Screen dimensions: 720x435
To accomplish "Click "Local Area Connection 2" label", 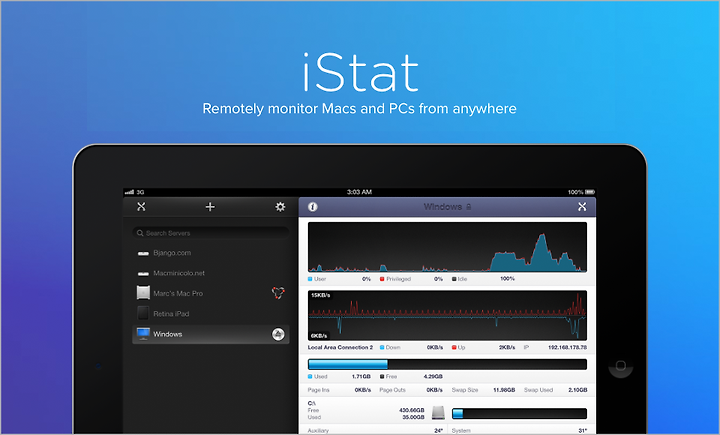I will tap(340, 347).
